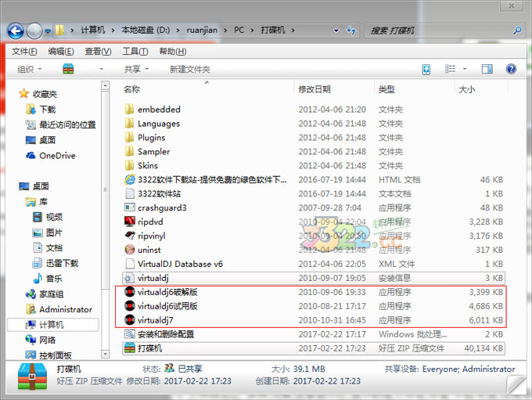Image resolution: width=532 pixels, height=400 pixels.
Task: Click the ruanjian breadcrumb in address bar
Action: pyautogui.click(x=202, y=31)
